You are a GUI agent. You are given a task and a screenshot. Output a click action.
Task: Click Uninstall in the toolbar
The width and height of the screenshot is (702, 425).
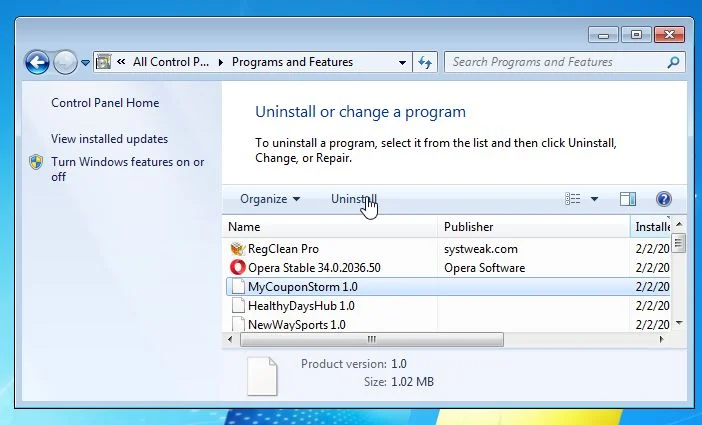tap(354, 199)
